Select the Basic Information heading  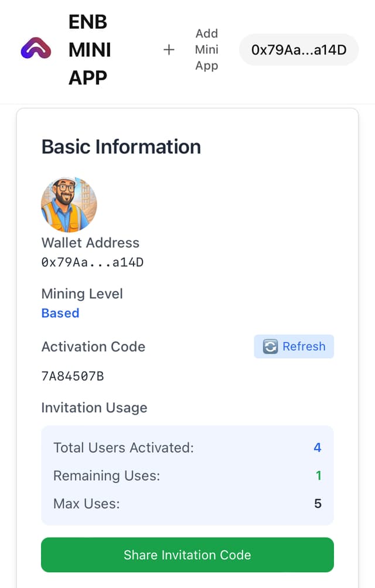121,147
